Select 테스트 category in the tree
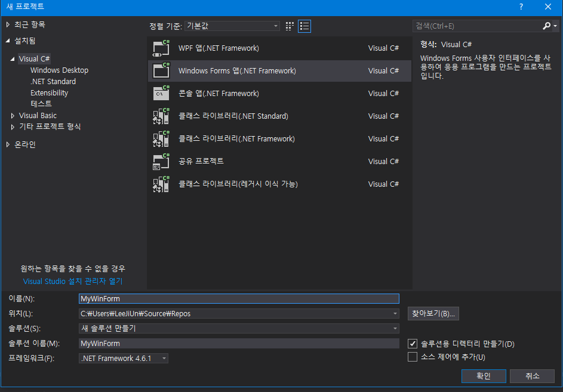563x392 pixels. click(41, 104)
